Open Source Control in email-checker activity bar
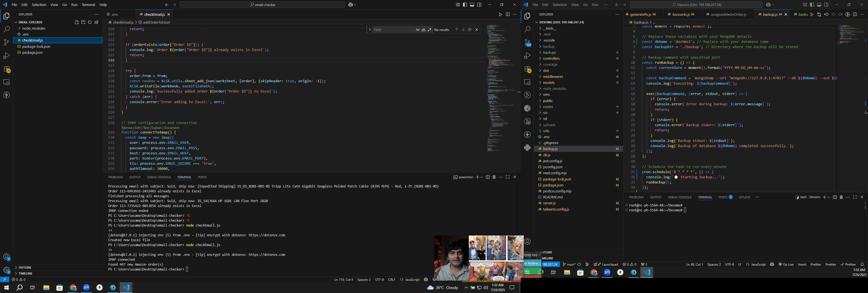868x293 pixels. click(x=7, y=43)
